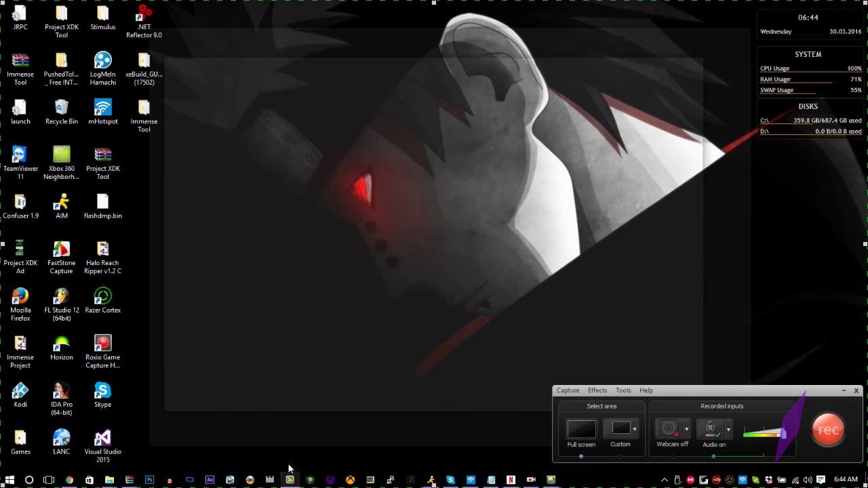Select PushedTol Free INT folder icon
Viewport: 868px width, 488px height.
pos(62,69)
